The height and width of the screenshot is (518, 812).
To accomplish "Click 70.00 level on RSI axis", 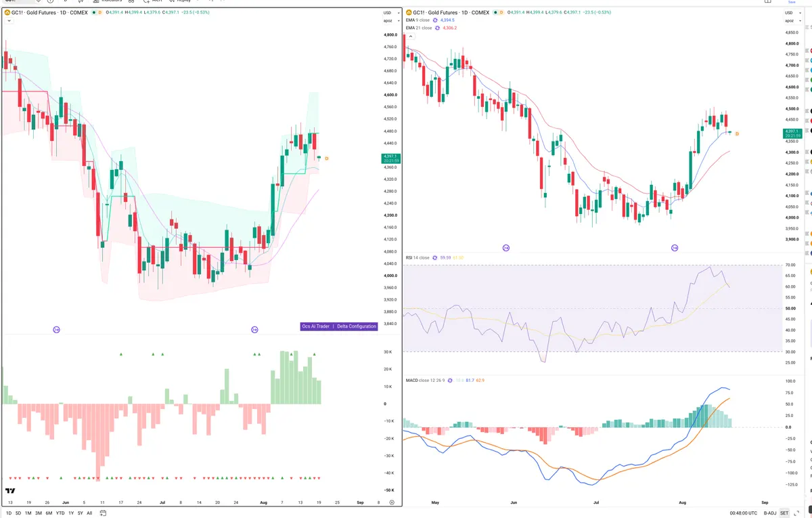I will tap(790, 265).
